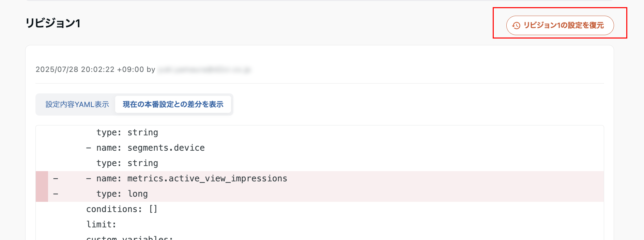Click the removed line name: metrics.active_view_impressions
The width and height of the screenshot is (644, 240).
coord(192,179)
